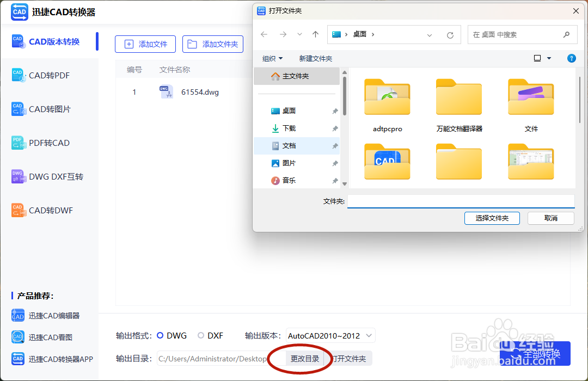Click the pin icon beside 下载
The height and width of the screenshot is (381, 588).
(x=335, y=128)
